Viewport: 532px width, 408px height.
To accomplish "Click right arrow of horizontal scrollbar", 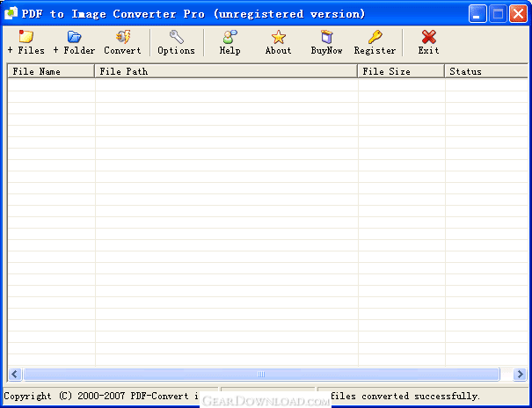I will point(520,374).
